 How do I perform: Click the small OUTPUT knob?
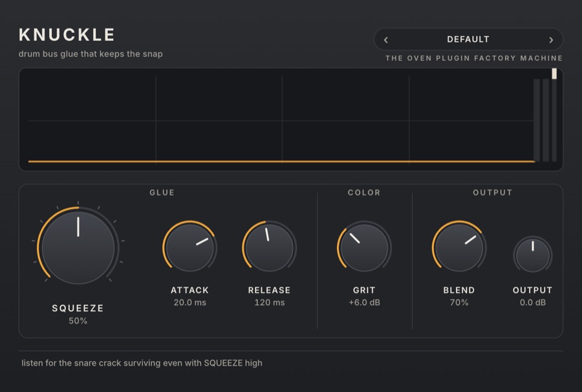tap(533, 256)
